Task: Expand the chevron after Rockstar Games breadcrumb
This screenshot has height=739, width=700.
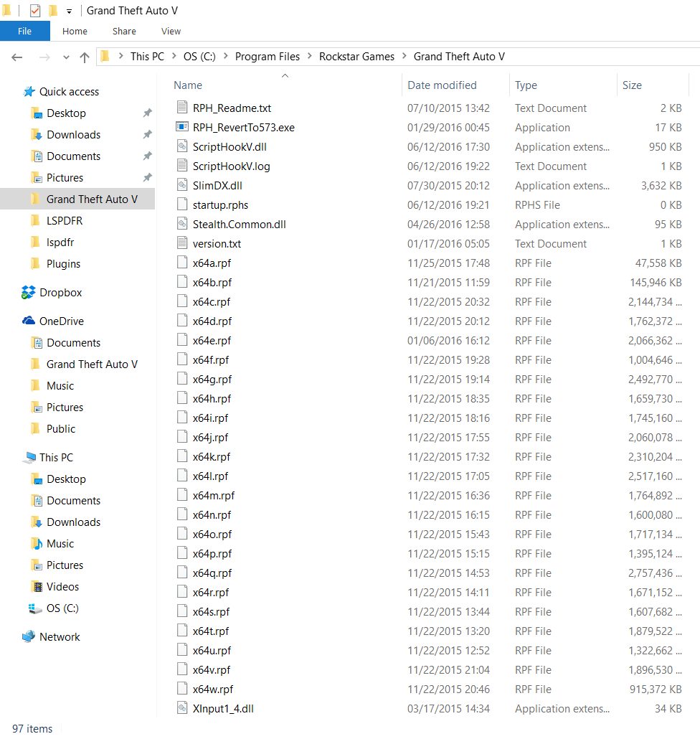Action: coord(405,56)
